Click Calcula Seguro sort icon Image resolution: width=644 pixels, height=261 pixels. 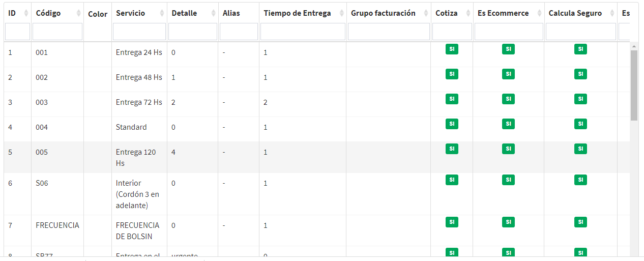tap(612, 13)
